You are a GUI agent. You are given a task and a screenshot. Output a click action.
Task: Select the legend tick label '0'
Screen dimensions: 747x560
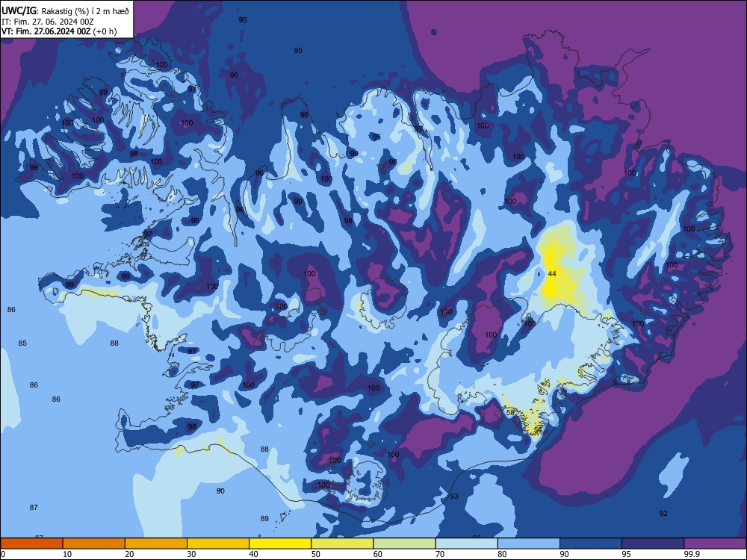(x=3, y=554)
